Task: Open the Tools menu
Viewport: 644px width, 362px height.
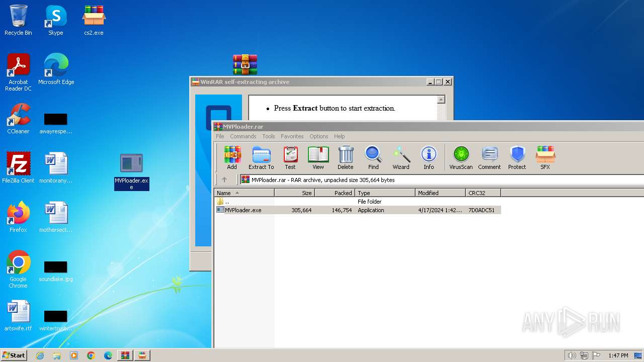Action: 269,136
